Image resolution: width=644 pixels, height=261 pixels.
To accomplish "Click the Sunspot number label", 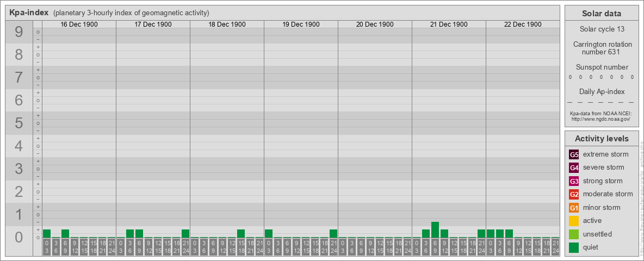I will (602, 67).
